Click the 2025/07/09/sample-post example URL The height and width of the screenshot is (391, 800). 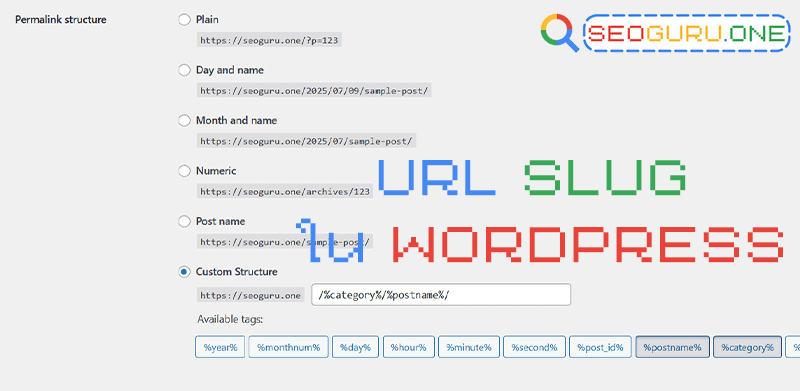[314, 91]
